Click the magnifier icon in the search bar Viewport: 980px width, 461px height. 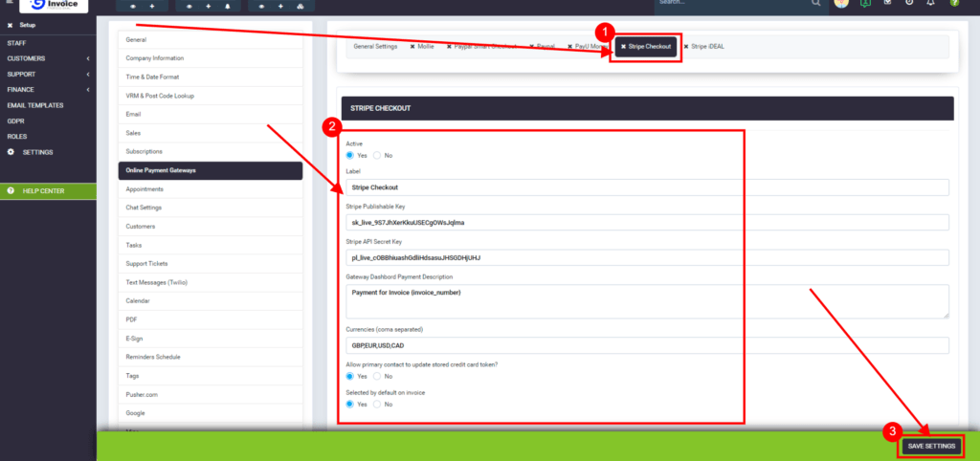[816, 3]
